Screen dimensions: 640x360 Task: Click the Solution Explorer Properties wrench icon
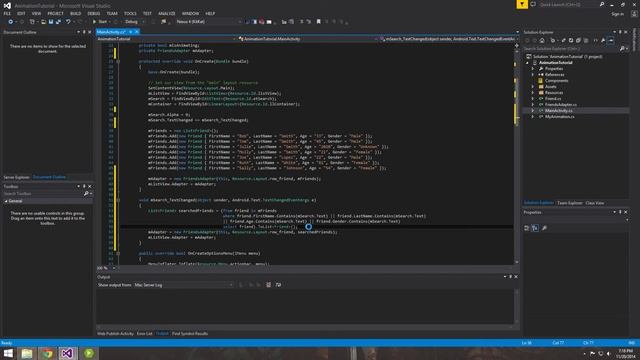(603, 40)
